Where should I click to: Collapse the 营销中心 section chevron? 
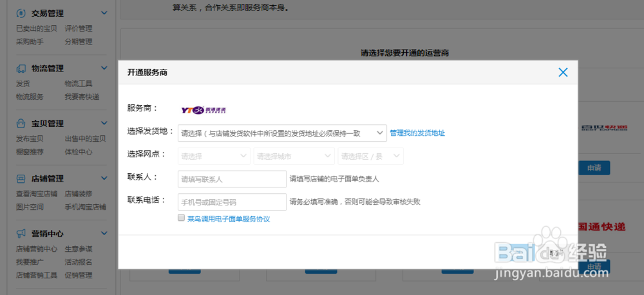pyautogui.click(x=104, y=233)
